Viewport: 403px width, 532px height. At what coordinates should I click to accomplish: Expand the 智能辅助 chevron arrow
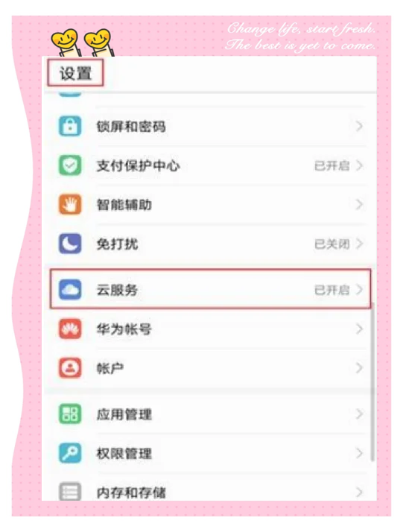(359, 205)
